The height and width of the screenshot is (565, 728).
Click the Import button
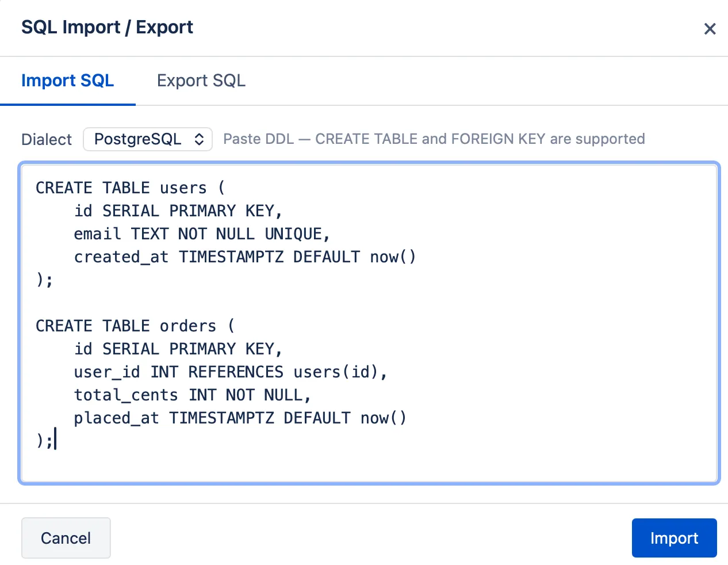click(x=674, y=538)
